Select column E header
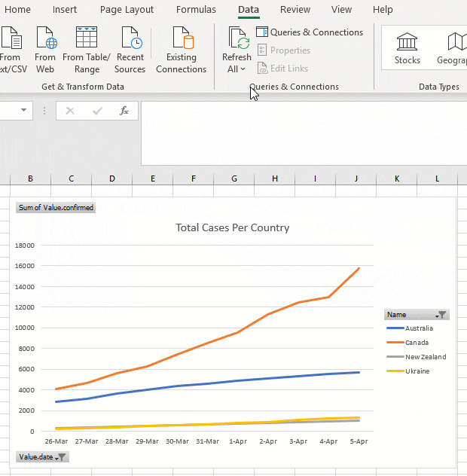Viewport: 467px width, 476px height. [x=153, y=178]
